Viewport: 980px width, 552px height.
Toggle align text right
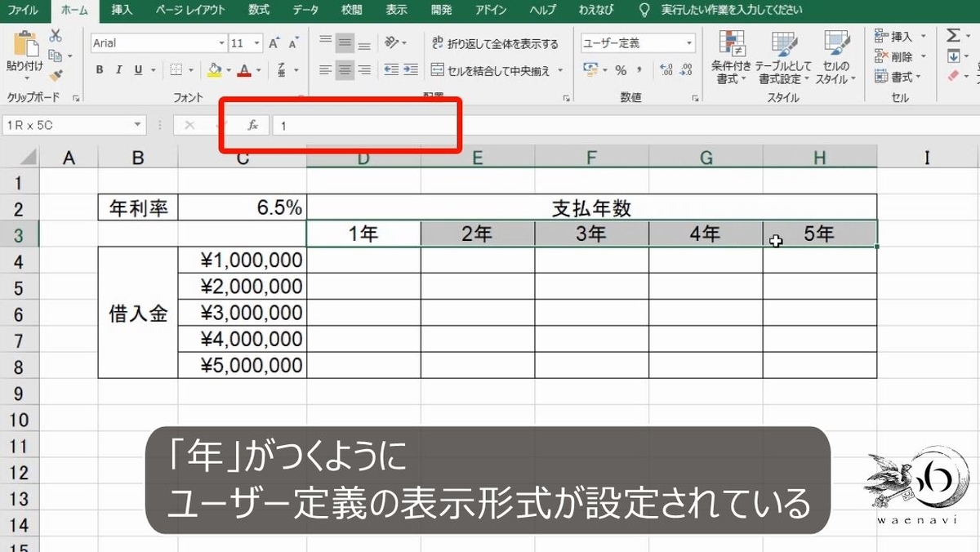coord(363,70)
